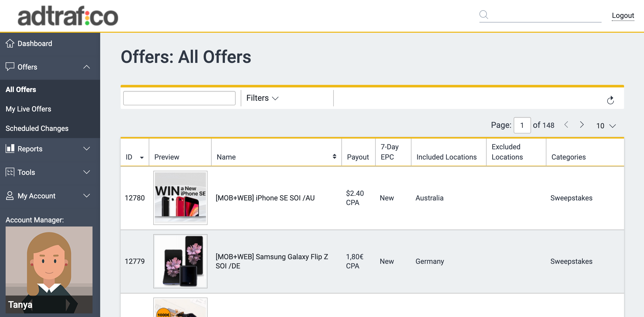The width and height of the screenshot is (644, 317).
Task: Click offer ID 12779
Action: click(135, 261)
